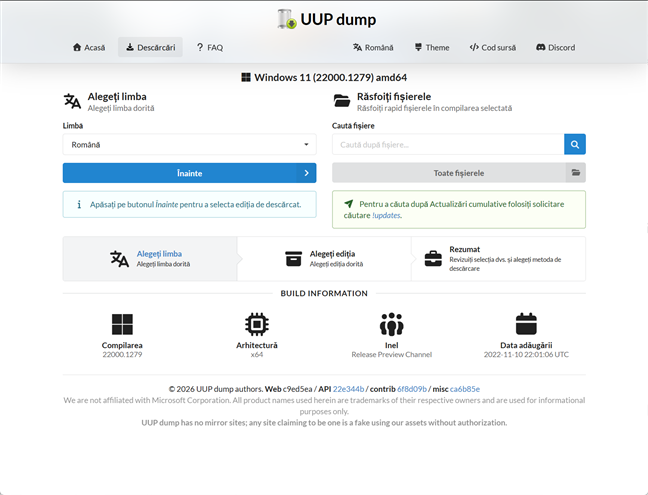Click the Inel people group icon
Image resolution: width=648 pixels, height=495 pixels.
pos(391,324)
